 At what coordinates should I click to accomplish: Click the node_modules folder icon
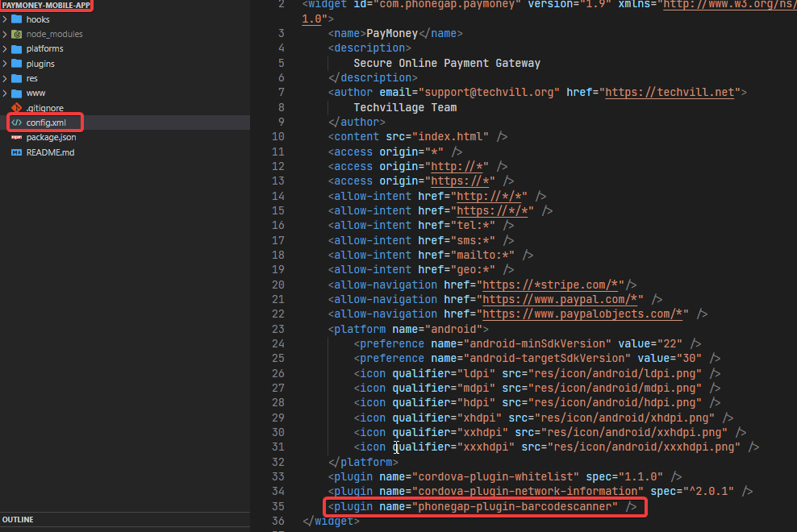click(x=16, y=34)
